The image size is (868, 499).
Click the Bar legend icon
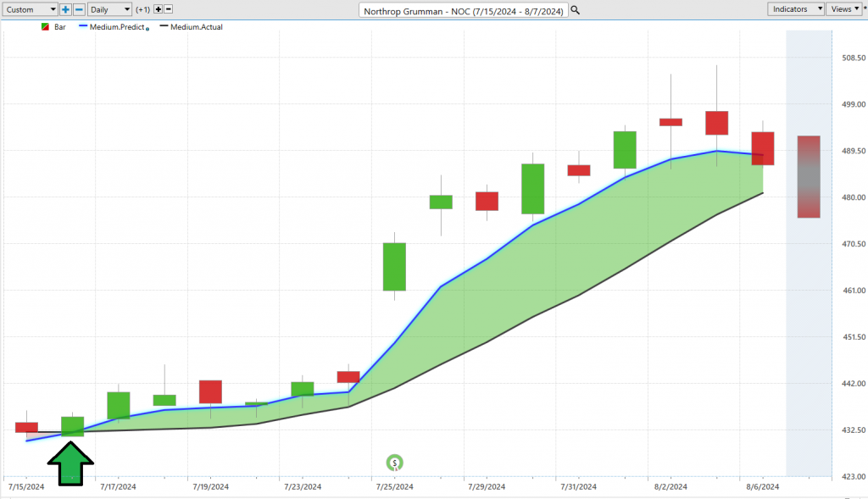[46, 26]
